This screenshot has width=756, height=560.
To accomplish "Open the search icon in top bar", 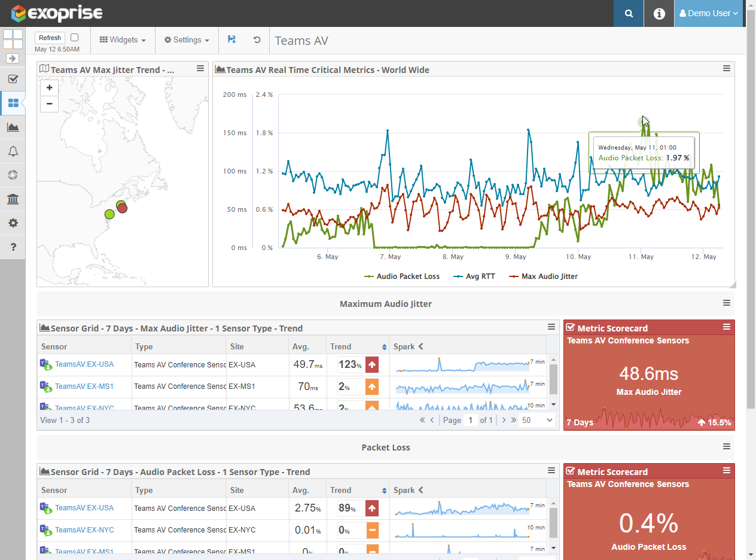I will [x=629, y=13].
